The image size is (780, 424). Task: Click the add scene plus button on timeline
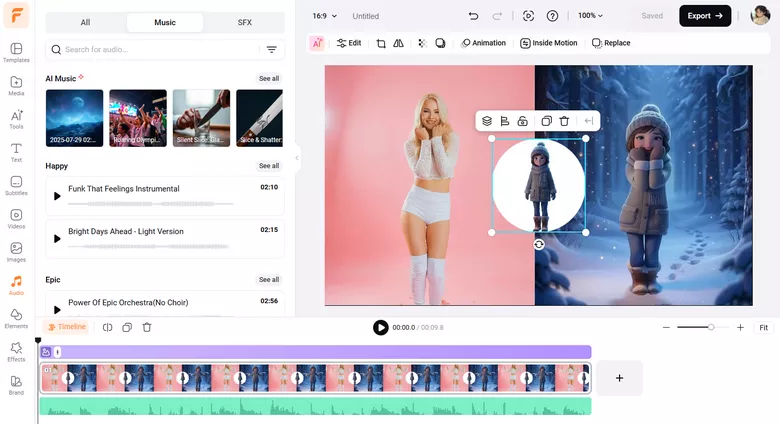pyautogui.click(x=619, y=378)
